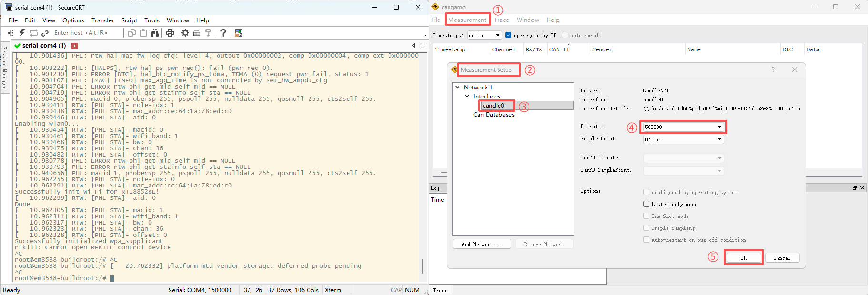Open Session Options via the gear icon
The width and height of the screenshot is (868, 295).
click(185, 33)
